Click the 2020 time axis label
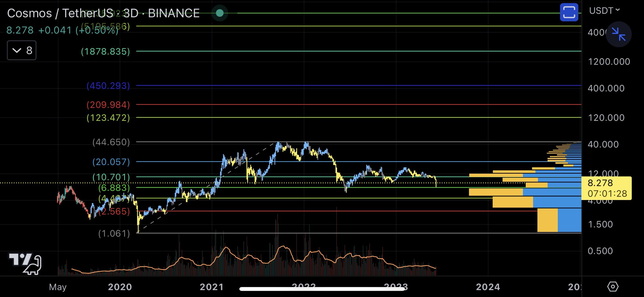This screenshot has height=297, width=644. point(120,287)
